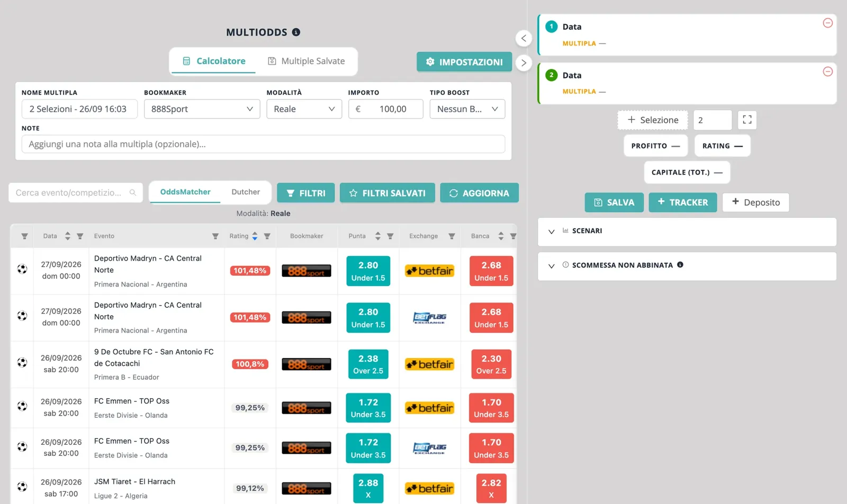Open the Evento column filter funnel
Image resolution: width=847 pixels, height=504 pixels.
point(215,236)
